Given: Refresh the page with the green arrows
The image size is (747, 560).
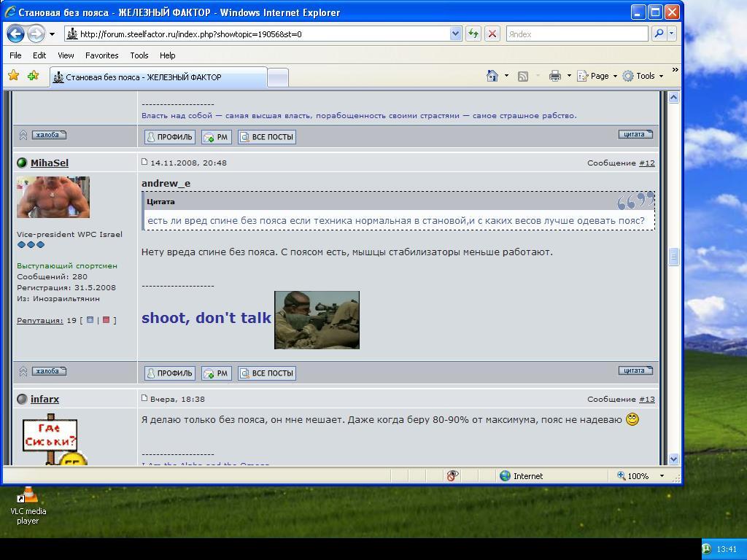Looking at the screenshot, I should click(x=473, y=34).
